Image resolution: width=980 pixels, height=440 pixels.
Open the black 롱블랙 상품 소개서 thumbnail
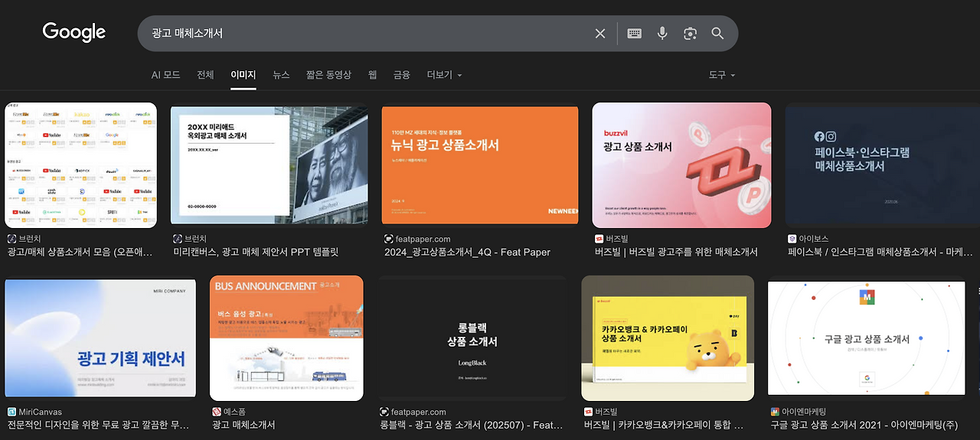click(472, 338)
